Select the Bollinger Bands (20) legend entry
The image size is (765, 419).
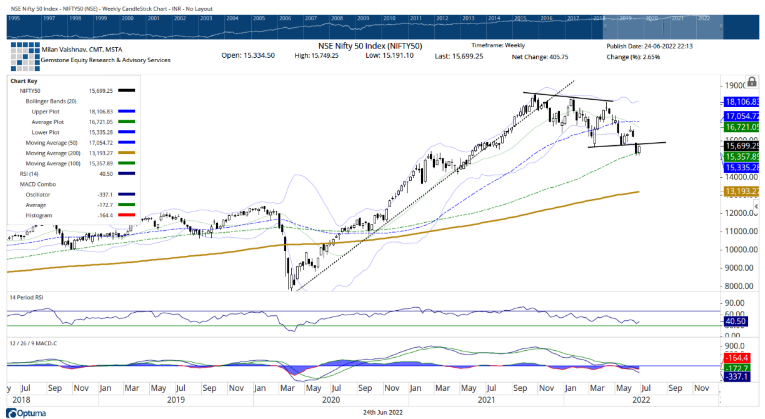tap(50, 100)
